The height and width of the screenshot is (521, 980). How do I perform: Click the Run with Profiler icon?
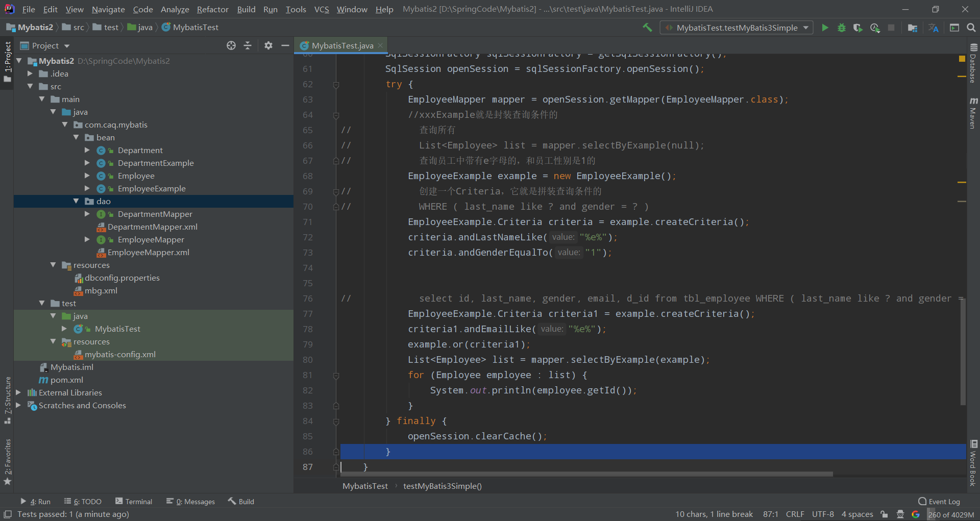coord(875,28)
